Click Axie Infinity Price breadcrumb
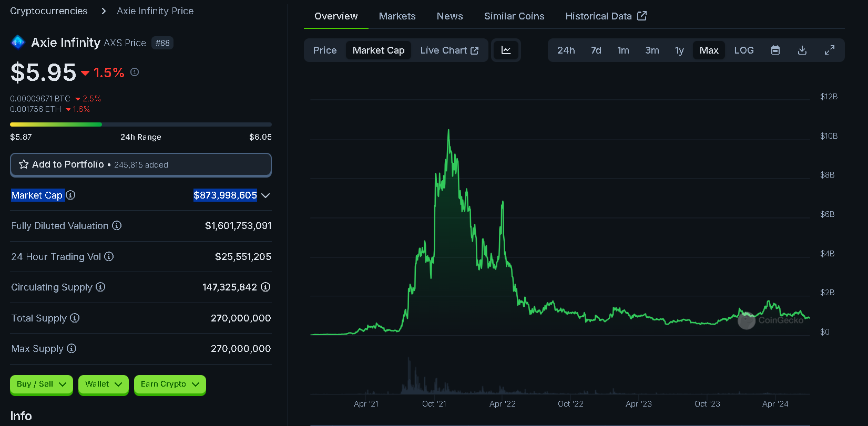Screen dimensions: 868x426 tap(155, 11)
